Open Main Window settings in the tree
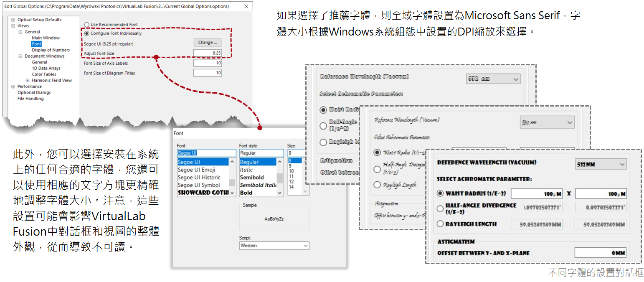This screenshot has width=644, height=282. [46, 38]
